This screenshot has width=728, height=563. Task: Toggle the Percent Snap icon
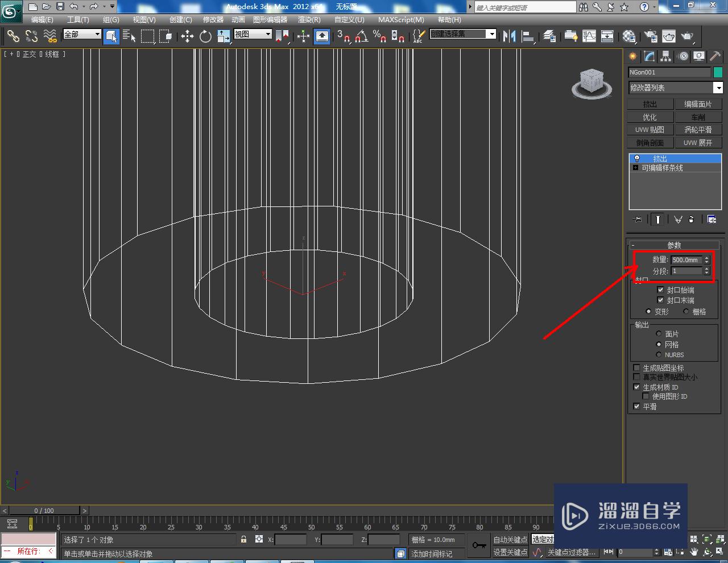pyautogui.click(x=379, y=36)
